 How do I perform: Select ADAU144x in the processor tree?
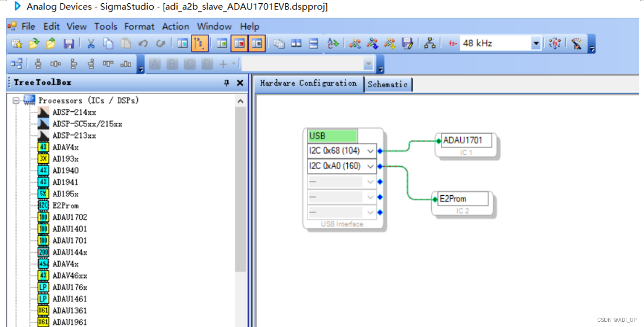pos(70,252)
